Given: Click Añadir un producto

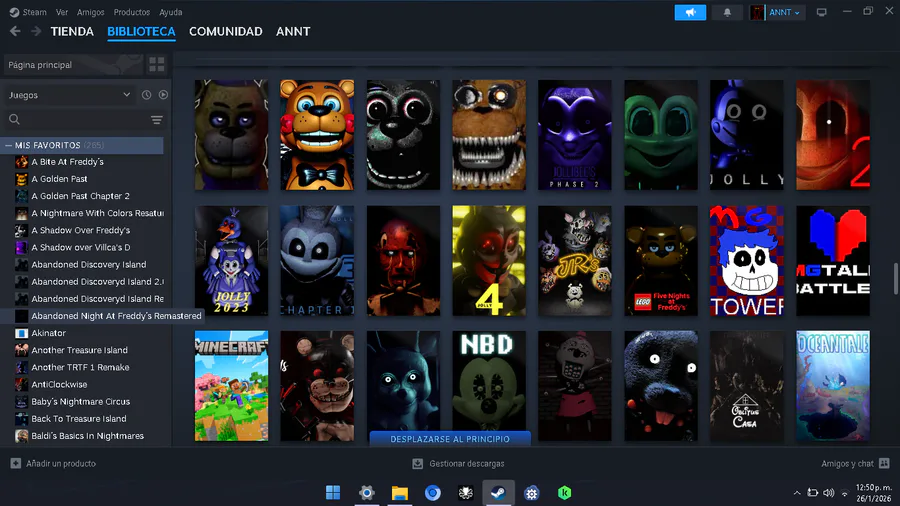Looking at the screenshot, I should (53, 464).
